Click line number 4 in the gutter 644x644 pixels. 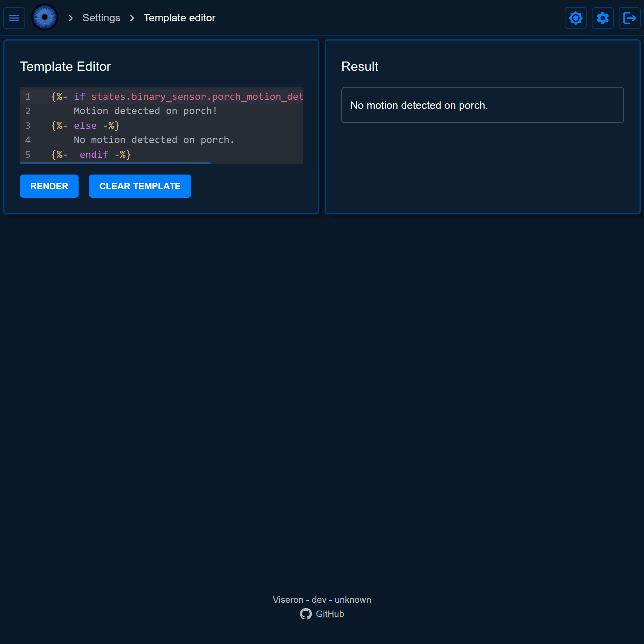[28, 140]
